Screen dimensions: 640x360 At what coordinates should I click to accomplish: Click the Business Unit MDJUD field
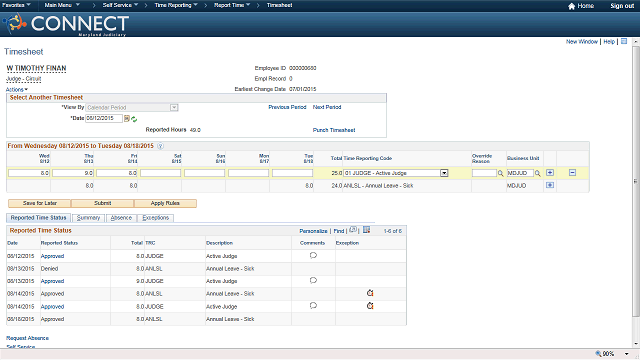tap(520, 173)
